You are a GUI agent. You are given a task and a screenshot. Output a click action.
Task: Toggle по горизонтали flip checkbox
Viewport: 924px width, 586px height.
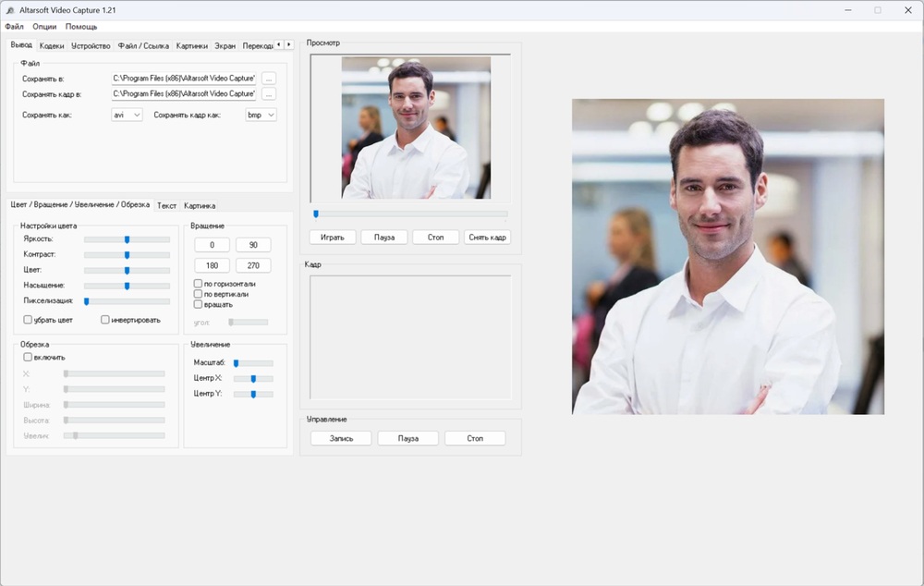pyautogui.click(x=198, y=284)
